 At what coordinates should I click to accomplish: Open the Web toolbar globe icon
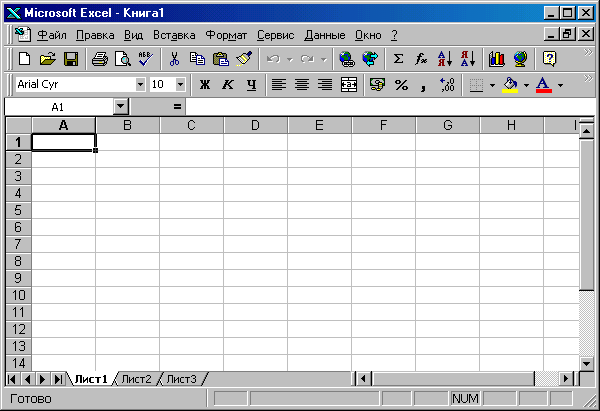coord(370,59)
